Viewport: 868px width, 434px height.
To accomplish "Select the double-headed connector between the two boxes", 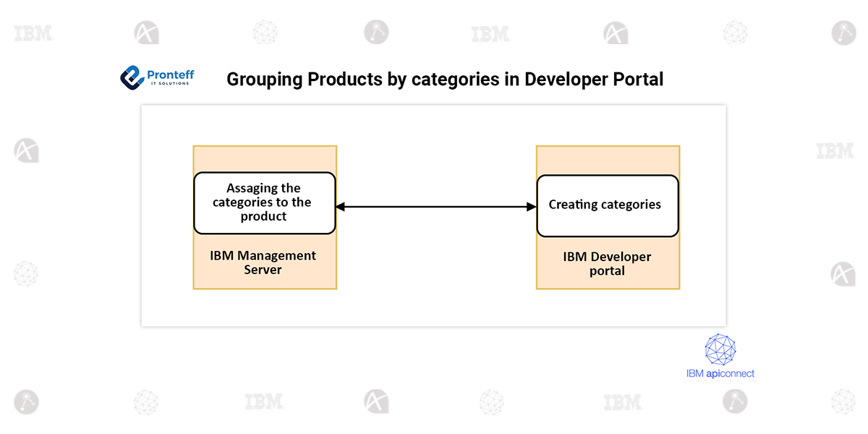I will pyautogui.click(x=436, y=207).
